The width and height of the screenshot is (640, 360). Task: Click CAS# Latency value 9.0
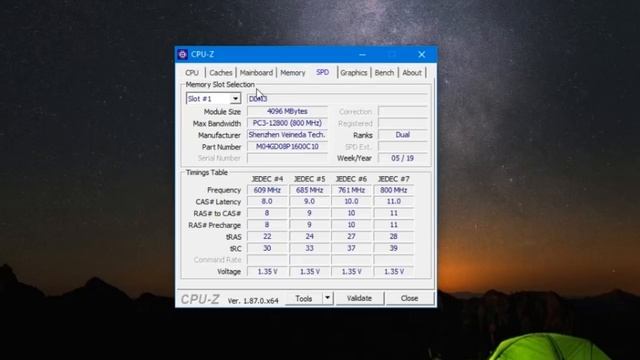pyautogui.click(x=309, y=202)
